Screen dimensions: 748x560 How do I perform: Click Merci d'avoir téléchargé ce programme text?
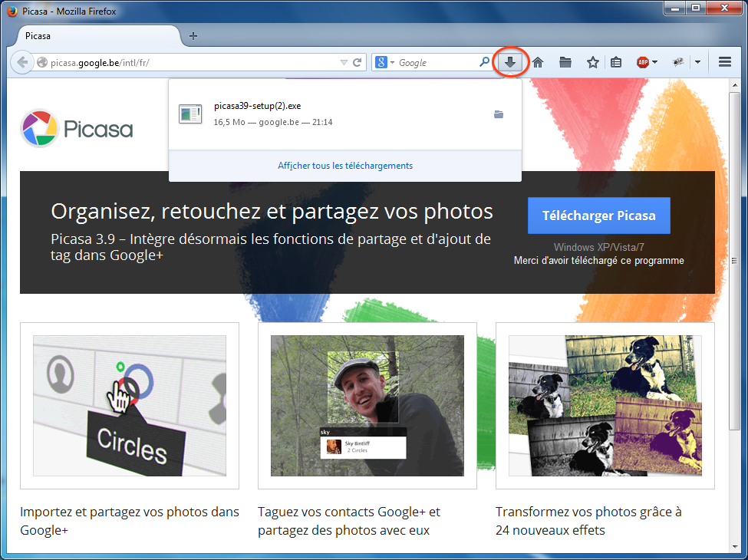coord(598,261)
